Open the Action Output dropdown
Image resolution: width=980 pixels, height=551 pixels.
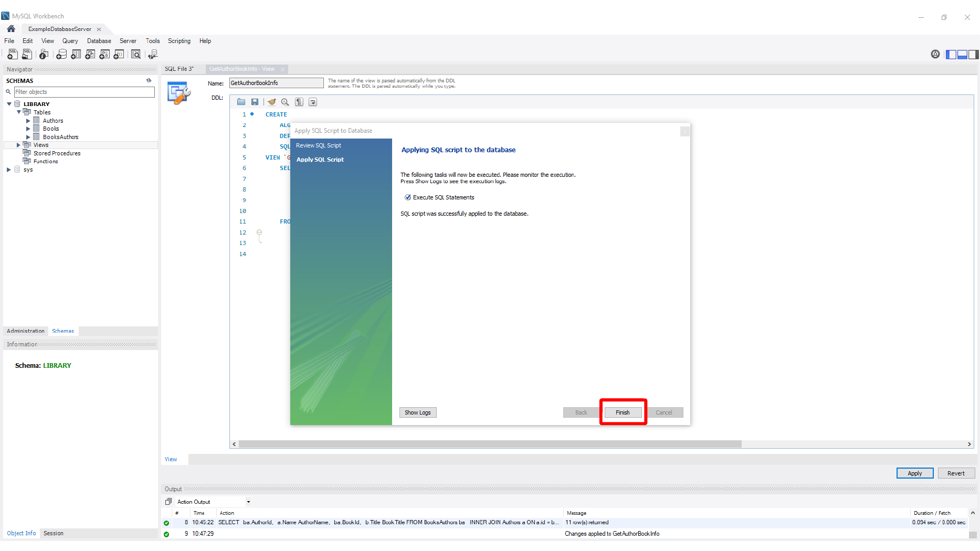pyautogui.click(x=248, y=502)
